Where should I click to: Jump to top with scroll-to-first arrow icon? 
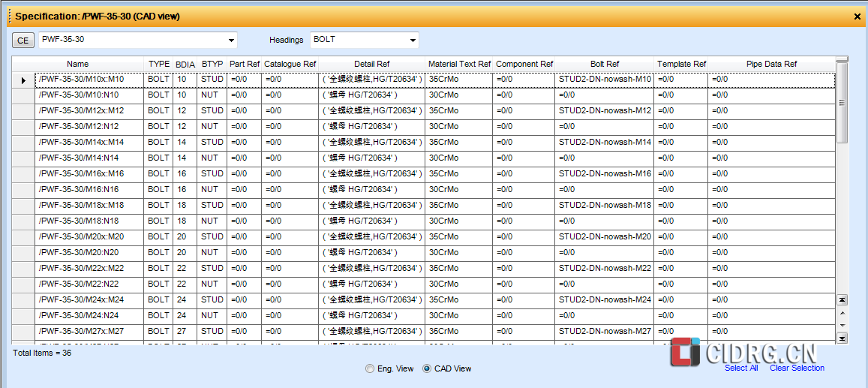tap(842, 299)
